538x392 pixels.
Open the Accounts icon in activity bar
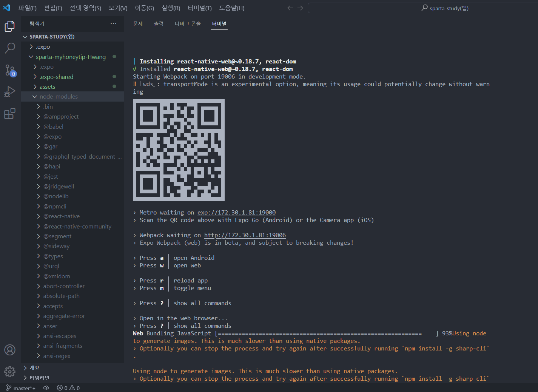pyautogui.click(x=10, y=350)
